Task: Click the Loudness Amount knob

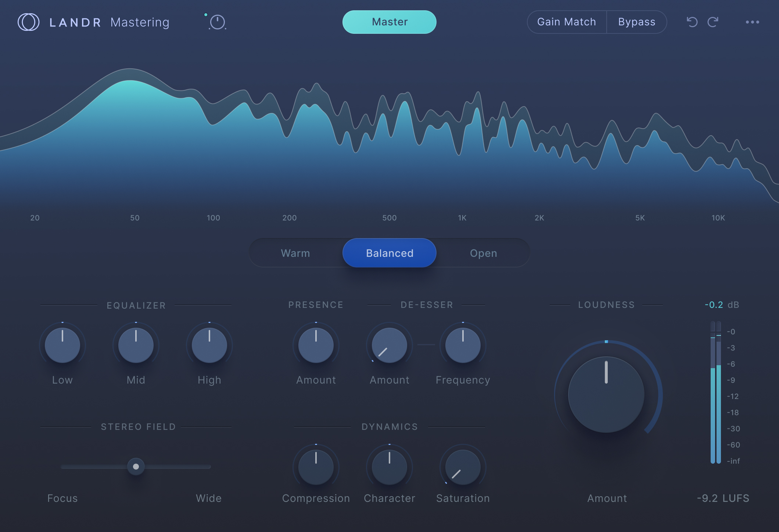Action: (x=606, y=394)
